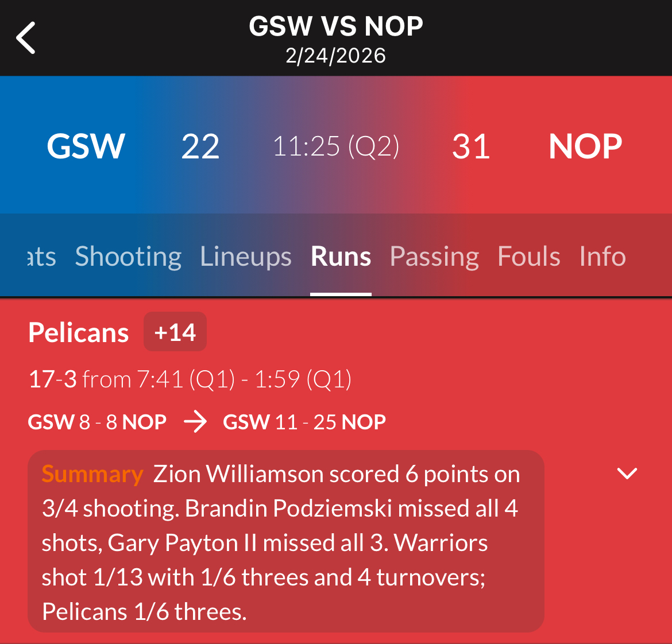Select the Runs tab
Viewport: 672px width, 644px height.
[341, 256]
